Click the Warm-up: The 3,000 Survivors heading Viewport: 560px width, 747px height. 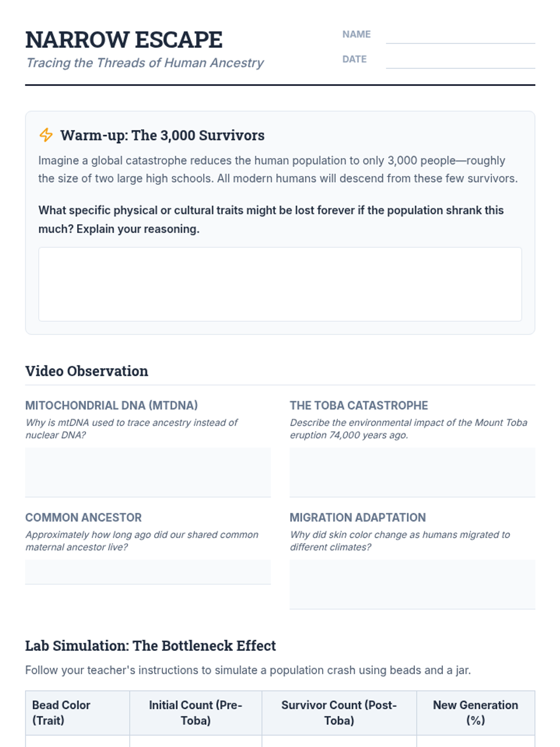[x=162, y=135]
